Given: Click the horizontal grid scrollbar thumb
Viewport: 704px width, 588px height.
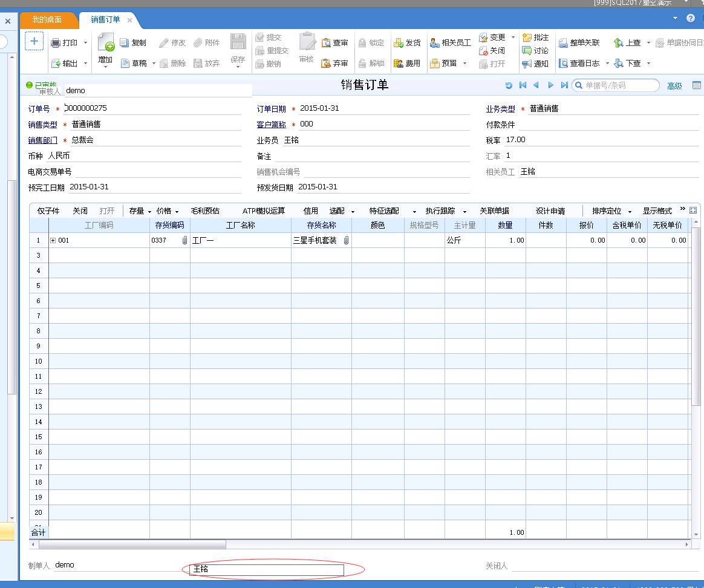Looking at the screenshot, I should pos(132,544).
